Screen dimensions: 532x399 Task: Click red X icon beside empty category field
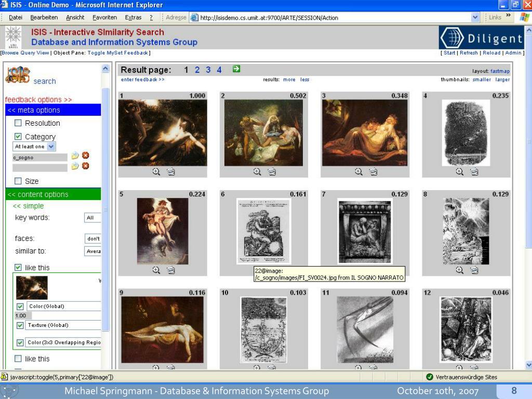tap(86, 166)
